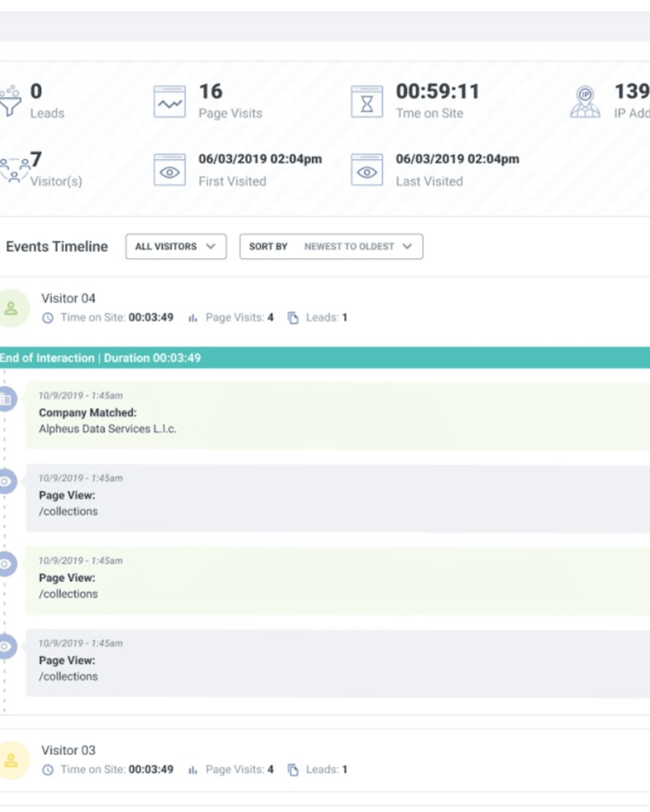The image size is (650, 812).
Task: Open the All Visitors dropdown
Action: pos(176,247)
